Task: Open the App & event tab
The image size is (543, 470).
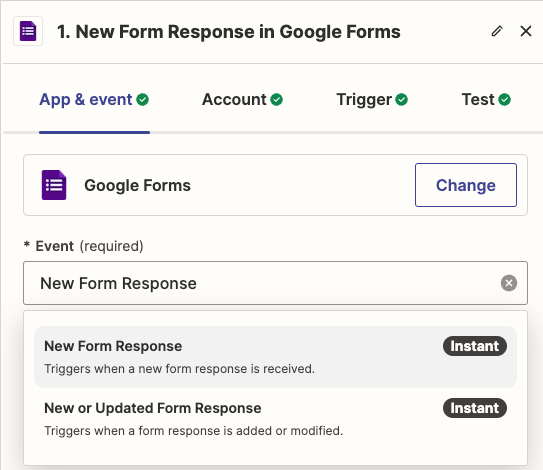Action: click(94, 100)
